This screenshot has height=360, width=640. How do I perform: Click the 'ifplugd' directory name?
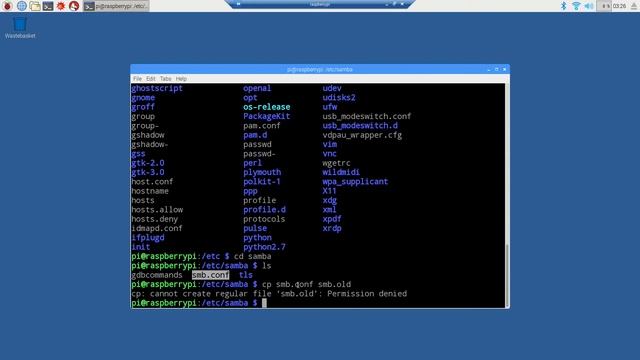[148, 238]
